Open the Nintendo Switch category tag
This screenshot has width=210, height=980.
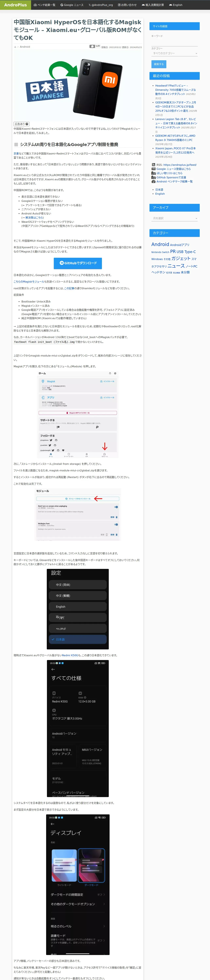pyautogui.click(x=160, y=252)
